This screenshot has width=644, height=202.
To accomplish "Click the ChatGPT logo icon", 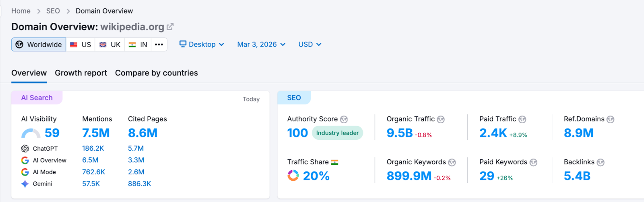I will click(25, 149).
